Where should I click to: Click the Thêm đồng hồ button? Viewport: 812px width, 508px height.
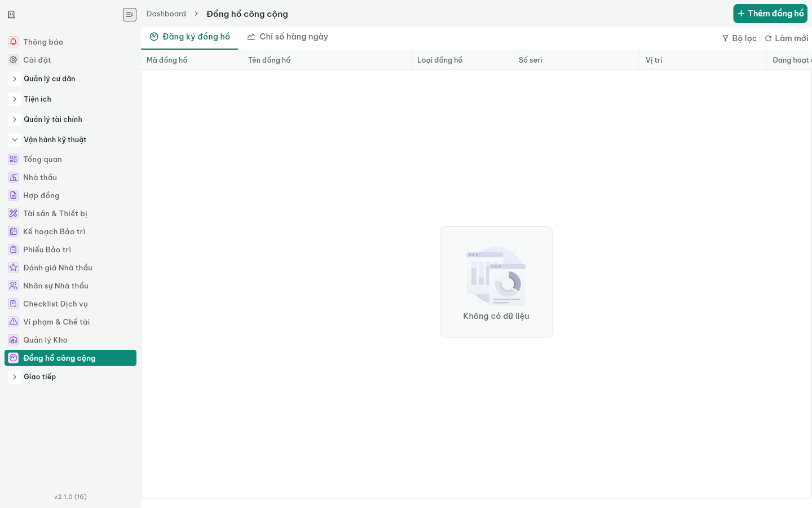point(770,14)
